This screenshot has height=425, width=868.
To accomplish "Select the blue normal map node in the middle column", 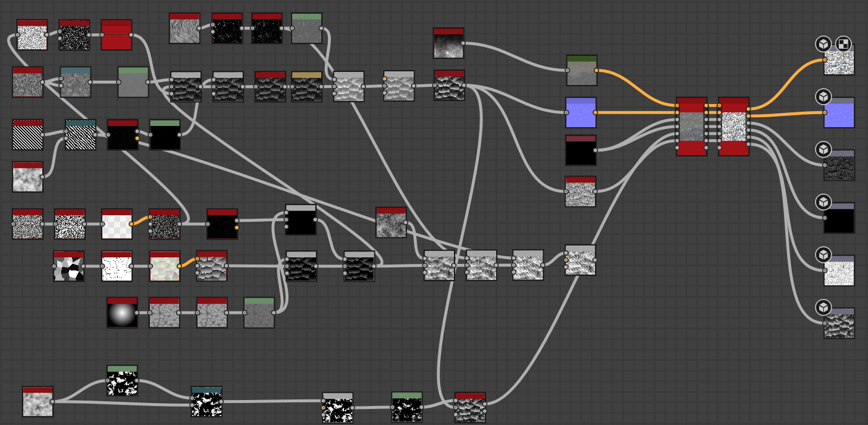I will pos(581,114).
